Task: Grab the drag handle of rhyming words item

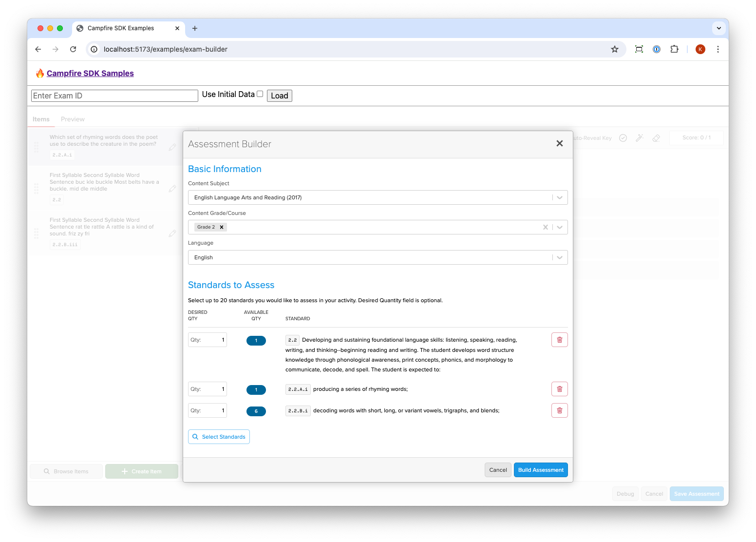Action: 37,147
